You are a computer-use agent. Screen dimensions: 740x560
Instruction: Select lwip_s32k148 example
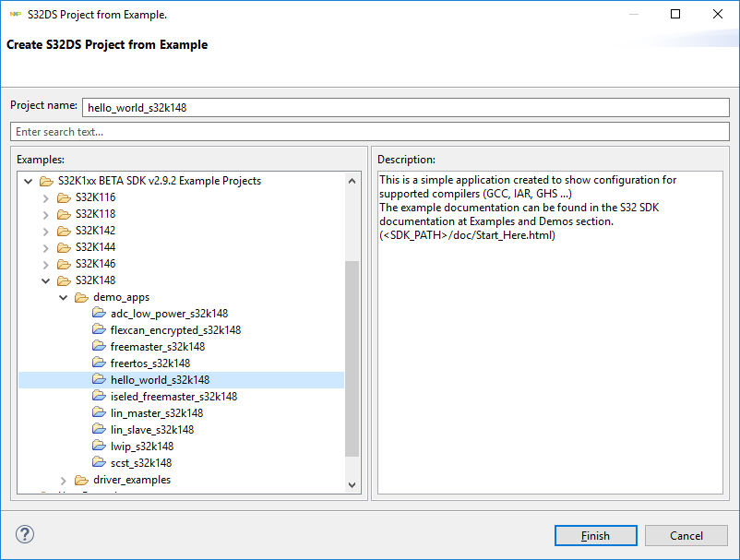pyautogui.click(x=142, y=447)
